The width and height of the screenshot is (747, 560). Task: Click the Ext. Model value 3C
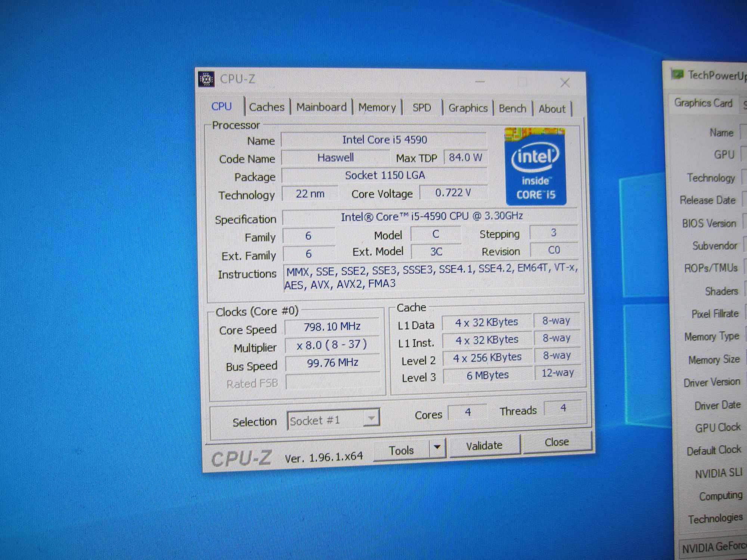(x=436, y=251)
